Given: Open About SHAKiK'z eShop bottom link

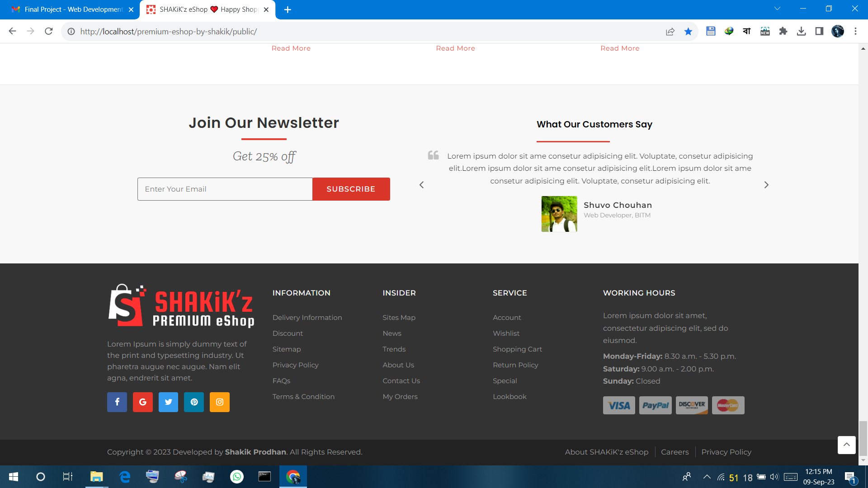Looking at the screenshot, I should click(607, 452).
